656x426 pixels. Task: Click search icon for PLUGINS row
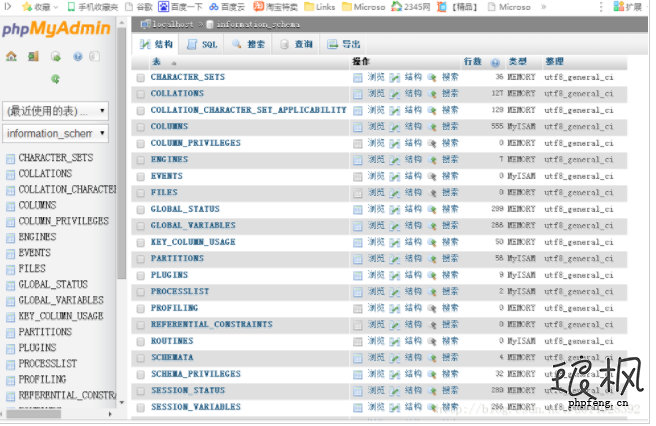pyautogui.click(x=433, y=276)
